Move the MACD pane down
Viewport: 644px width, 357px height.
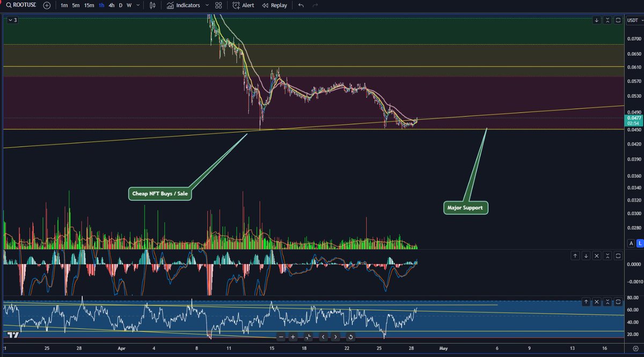[x=586, y=256]
